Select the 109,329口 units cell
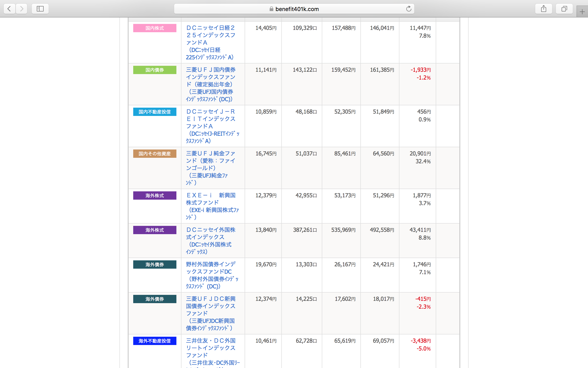The image size is (588, 368). [305, 28]
